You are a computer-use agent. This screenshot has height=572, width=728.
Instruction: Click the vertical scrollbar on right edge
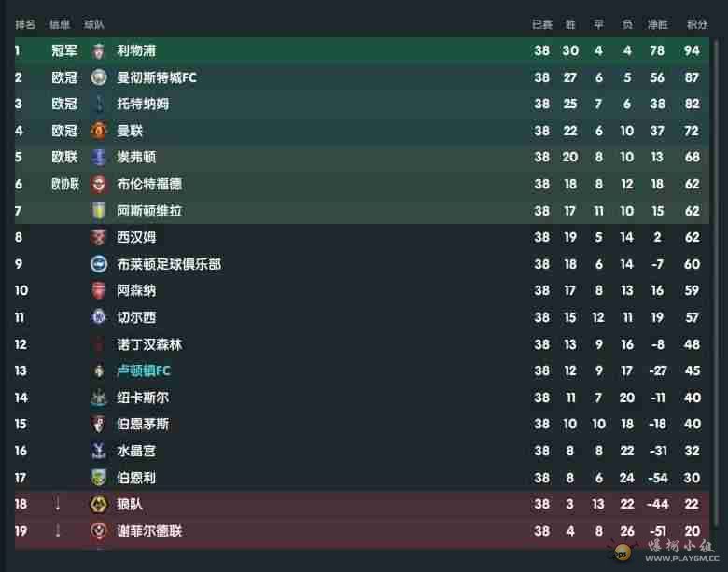[717, 284]
